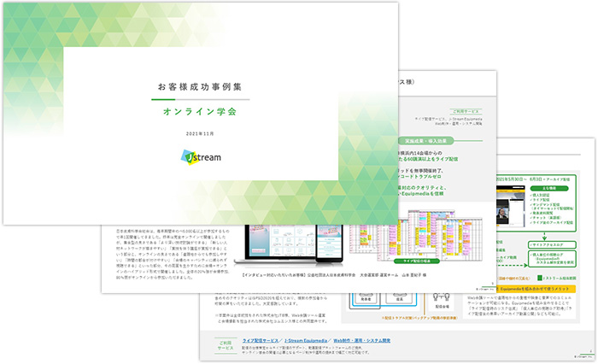This screenshot has height=364, width=598.
Task: Click the 2021年11月 date on the cover
Action: click(x=200, y=134)
